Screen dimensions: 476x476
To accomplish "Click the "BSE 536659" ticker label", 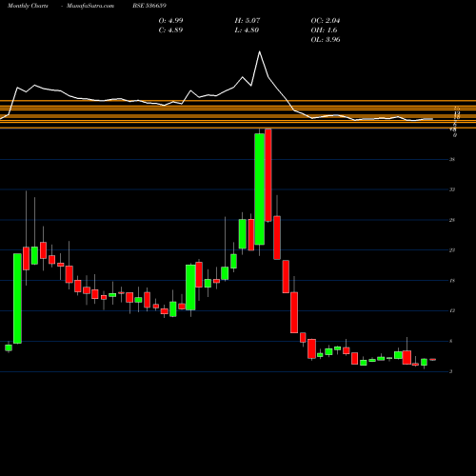I will (x=149, y=6).
